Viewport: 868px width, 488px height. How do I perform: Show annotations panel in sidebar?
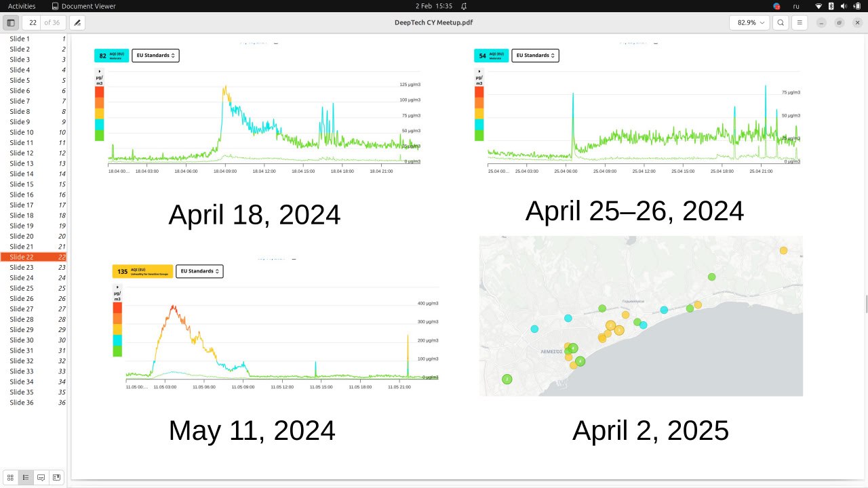click(x=41, y=477)
